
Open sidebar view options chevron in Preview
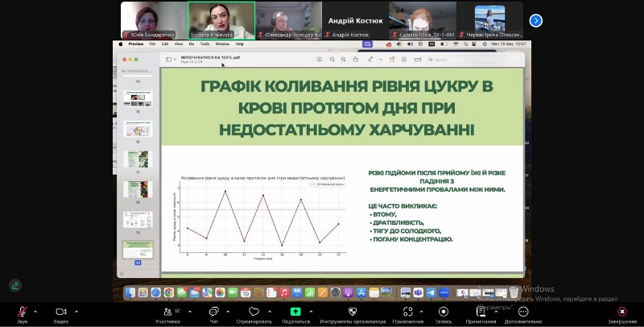[175, 60]
